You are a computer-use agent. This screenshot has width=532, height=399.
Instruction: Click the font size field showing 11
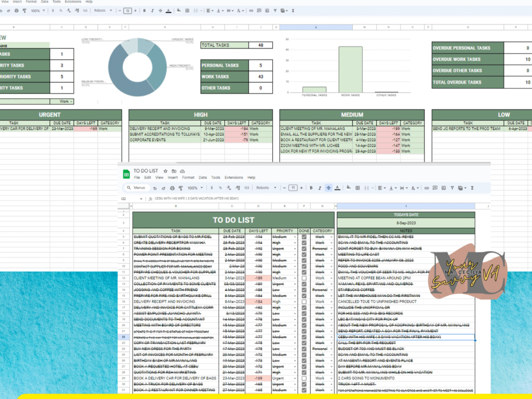click(293, 188)
